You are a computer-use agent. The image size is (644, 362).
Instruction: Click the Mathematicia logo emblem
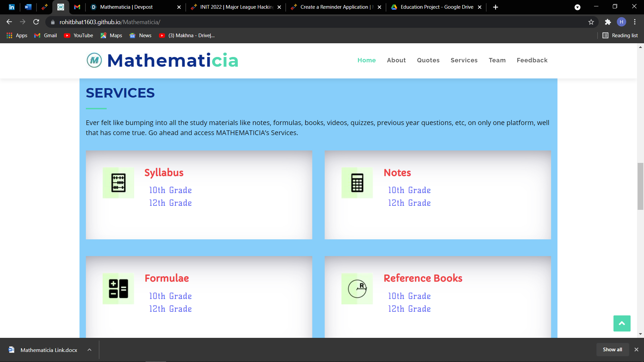click(94, 60)
